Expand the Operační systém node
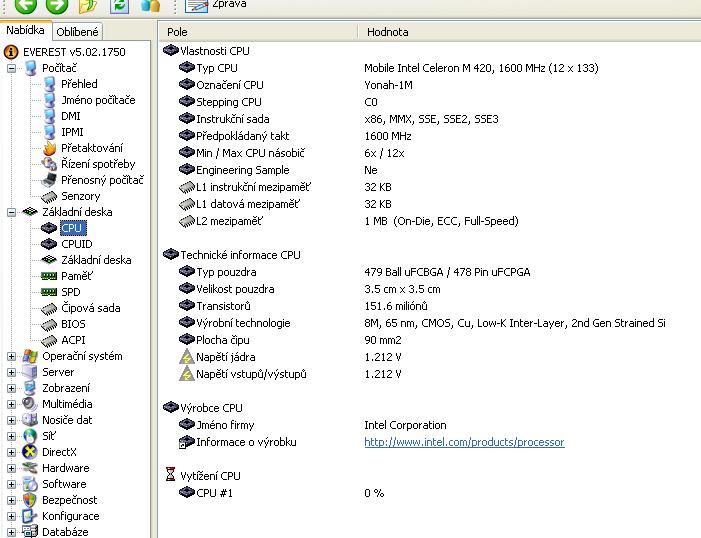 pos(12,356)
